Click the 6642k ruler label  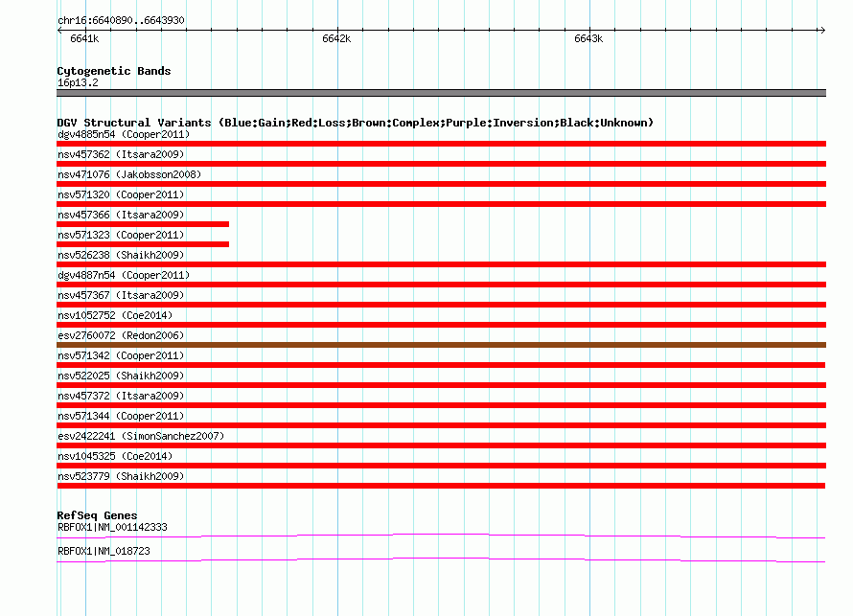(336, 38)
